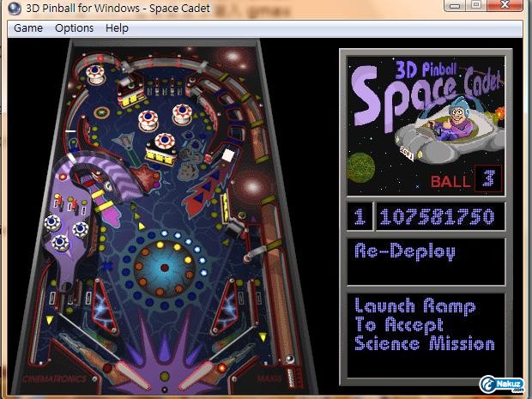
Task: Click the green circular target near top-left
Action: pyautogui.click(x=101, y=112)
